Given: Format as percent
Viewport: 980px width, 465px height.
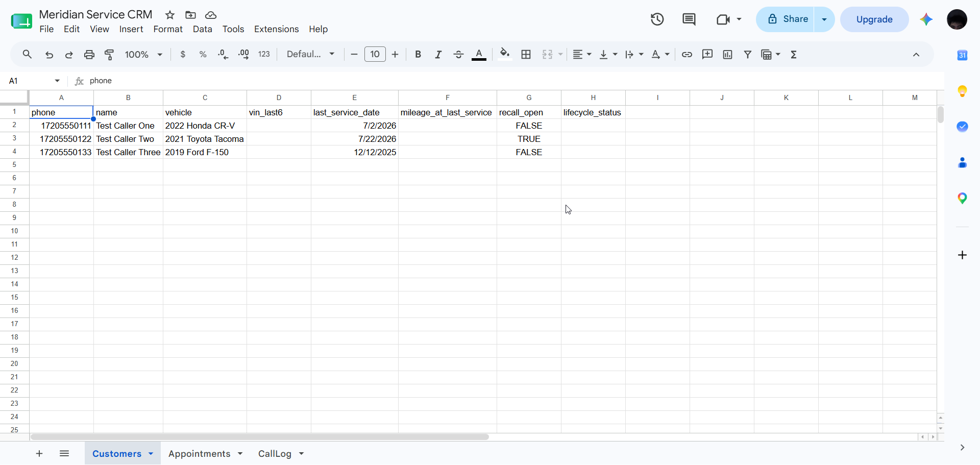Looking at the screenshot, I should point(203,54).
